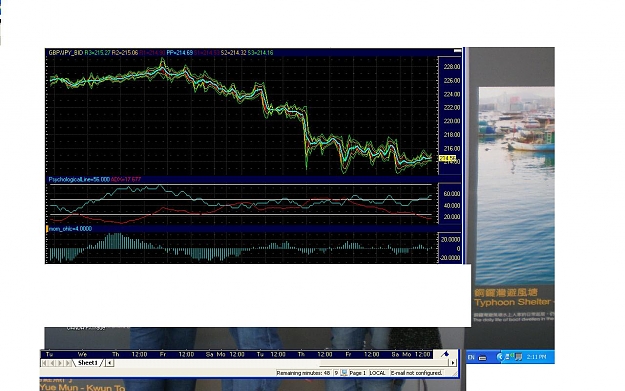Viewport: 625px width, 391px height.
Task: Click the R2=215.06 pivot label
Action: point(125,53)
